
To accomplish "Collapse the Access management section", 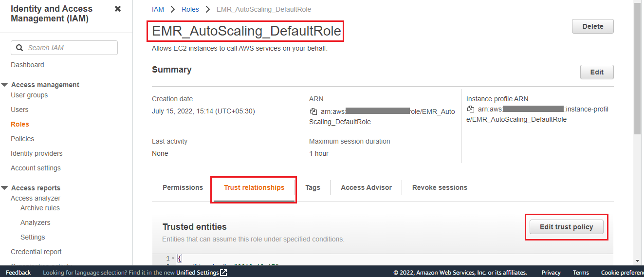I will (4, 85).
